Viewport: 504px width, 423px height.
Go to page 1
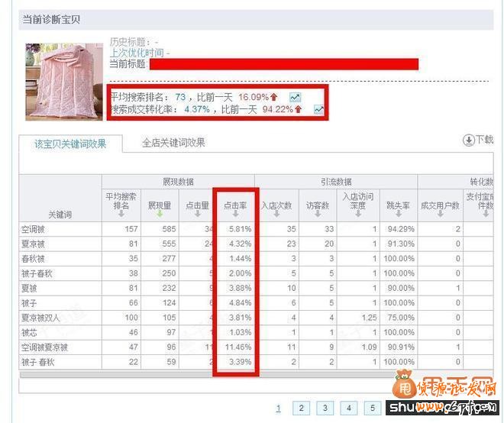click(x=279, y=408)
